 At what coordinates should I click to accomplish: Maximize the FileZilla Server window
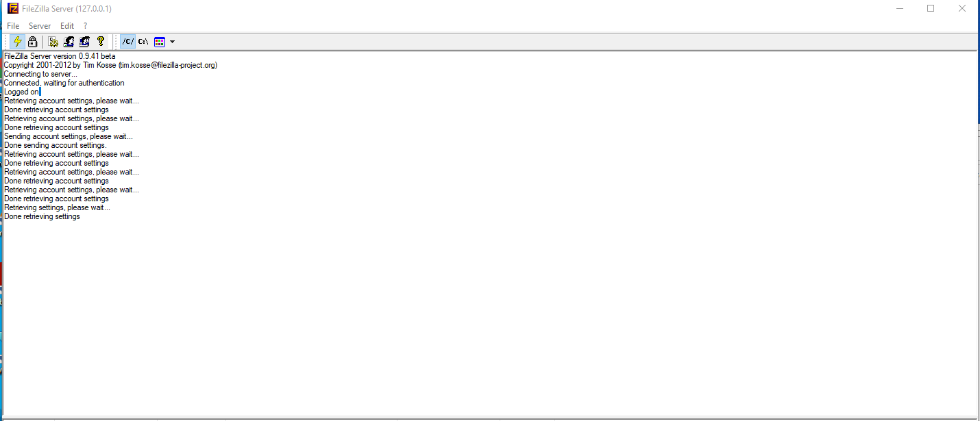[x=931, y=8]
